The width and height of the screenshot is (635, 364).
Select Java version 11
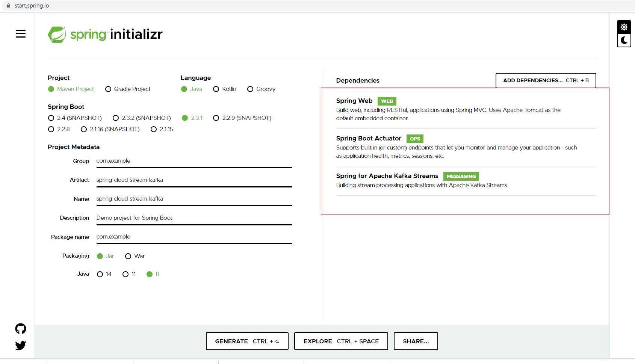pyautogui.click(x=129, y=274)
